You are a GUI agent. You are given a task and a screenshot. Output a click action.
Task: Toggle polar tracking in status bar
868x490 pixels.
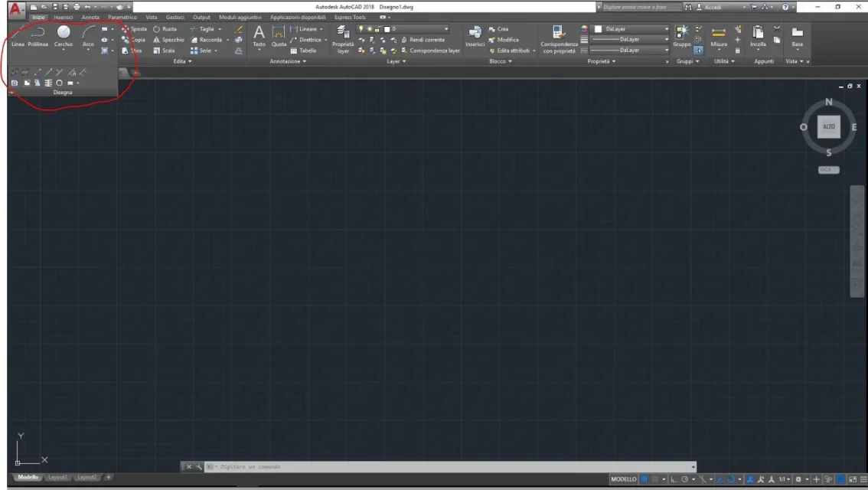[x=685, y=479]
